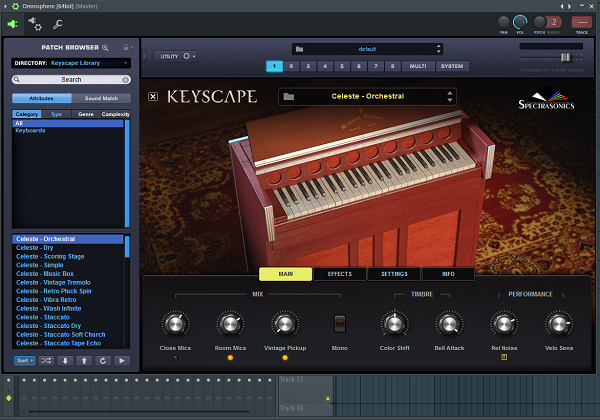Click the Patch Browser magnifier zoom icon
Image resolution: width=600 pixels, height=420 pixels.
105,48
